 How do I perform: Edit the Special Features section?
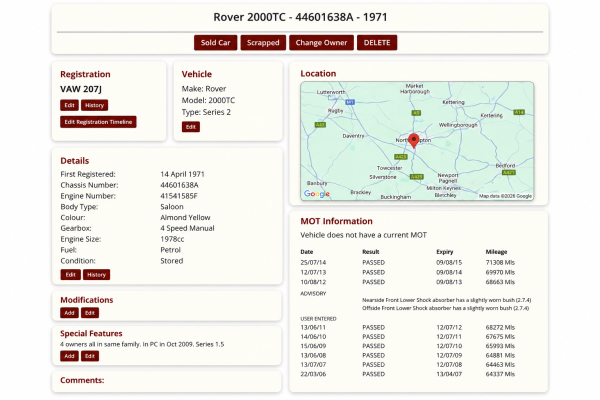click(x=90, y=356)
